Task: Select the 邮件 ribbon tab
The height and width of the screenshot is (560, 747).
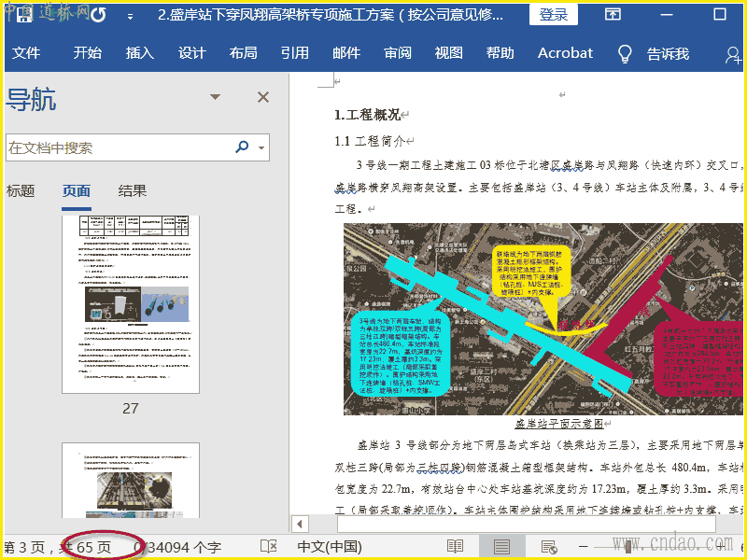Action: 346,53
